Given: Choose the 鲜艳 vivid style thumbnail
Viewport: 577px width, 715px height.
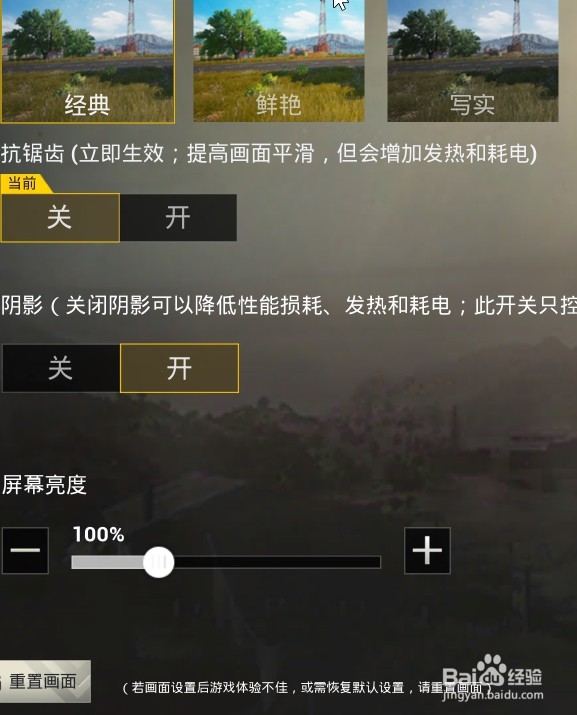Looking at the screenshot, I should [279, 61].
